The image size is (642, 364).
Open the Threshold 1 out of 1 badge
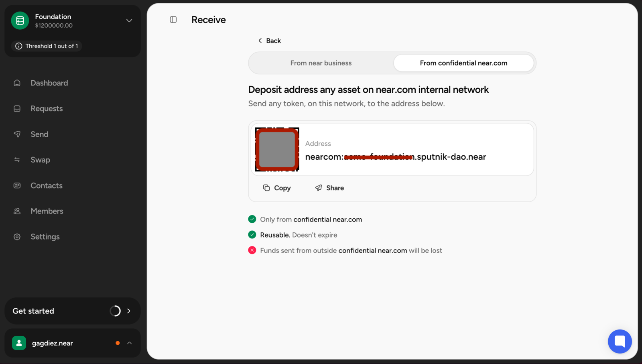point(47,46)
